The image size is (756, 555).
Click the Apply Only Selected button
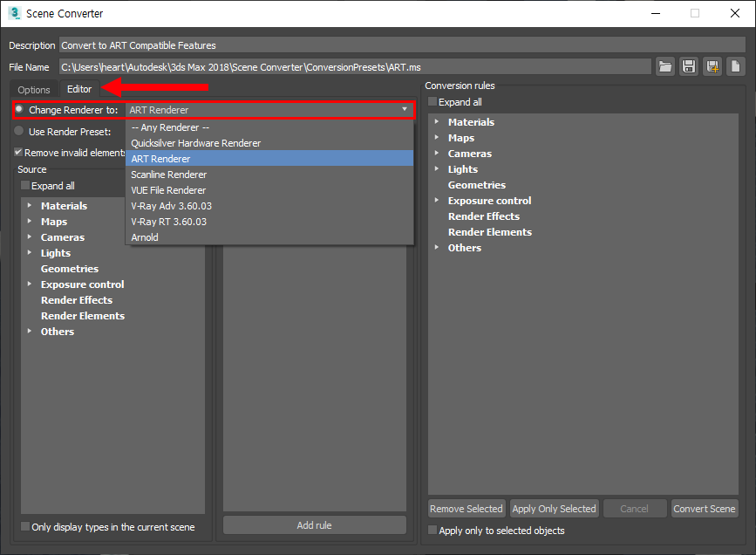(554, 508)
